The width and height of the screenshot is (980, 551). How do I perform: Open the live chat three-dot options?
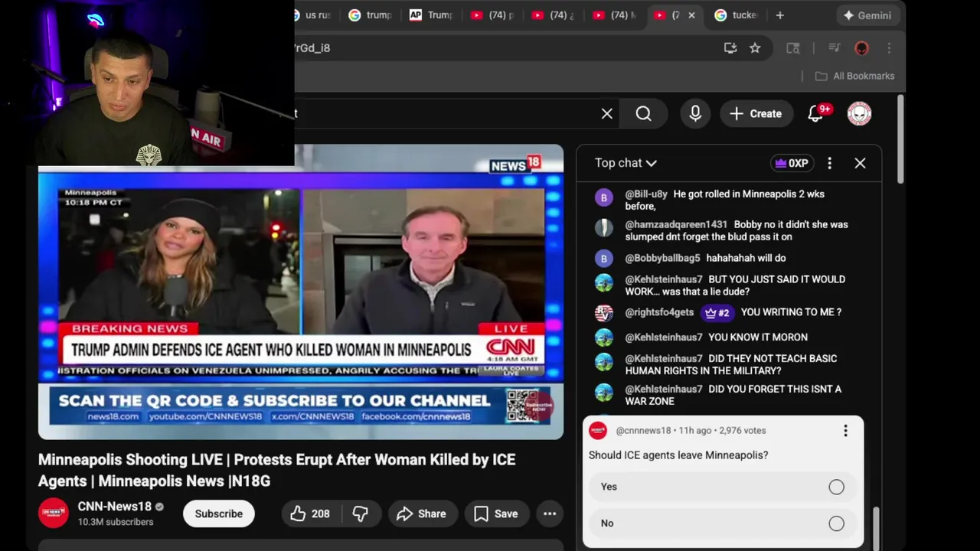(x=829, y=163)
